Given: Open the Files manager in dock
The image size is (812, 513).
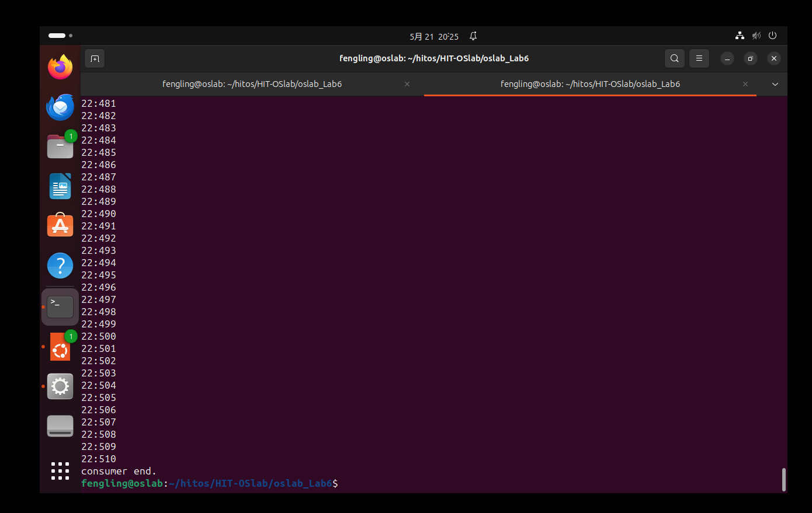Looking at the screenshot, I should click(60, 146).
